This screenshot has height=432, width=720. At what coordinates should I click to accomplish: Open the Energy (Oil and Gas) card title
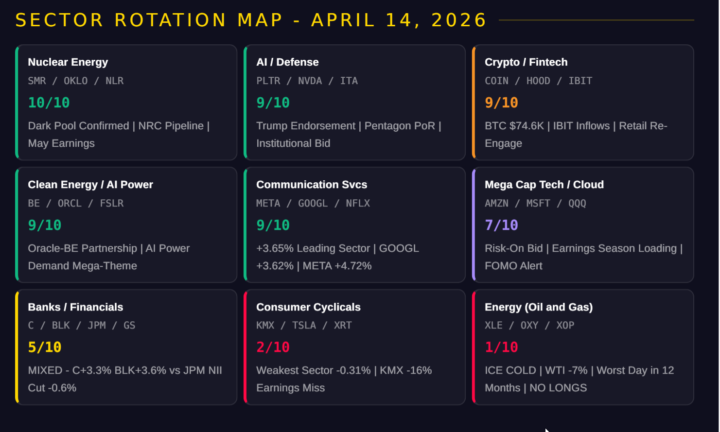[539, 307]
